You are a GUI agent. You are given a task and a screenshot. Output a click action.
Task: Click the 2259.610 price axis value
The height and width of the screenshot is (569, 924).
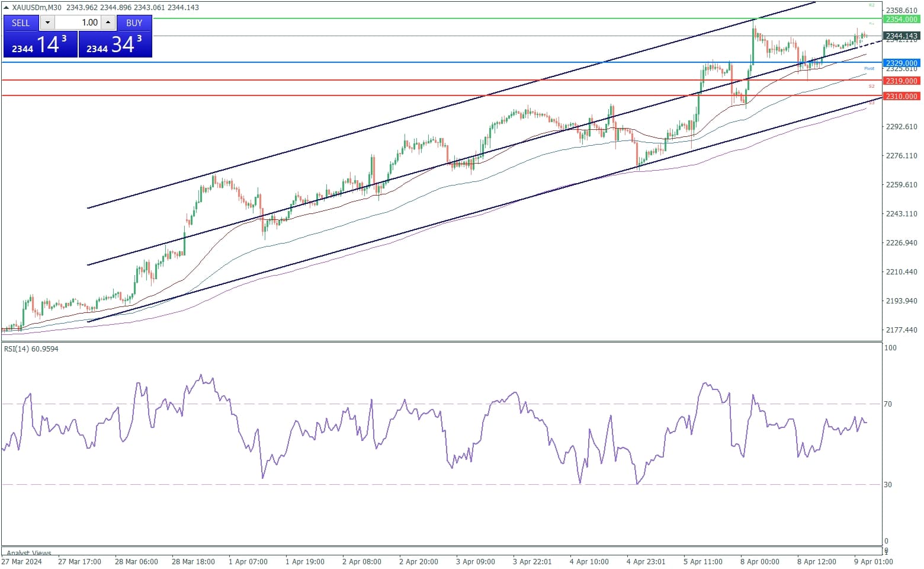(901, 185)
